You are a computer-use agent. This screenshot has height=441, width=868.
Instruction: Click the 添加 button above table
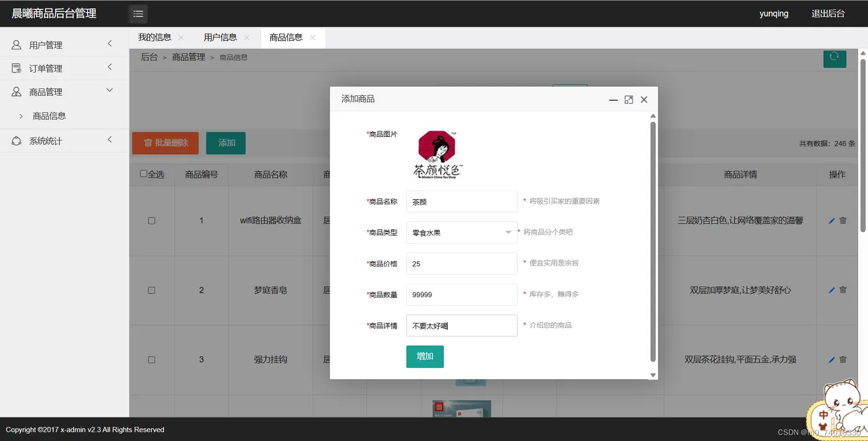coord(226,143)
